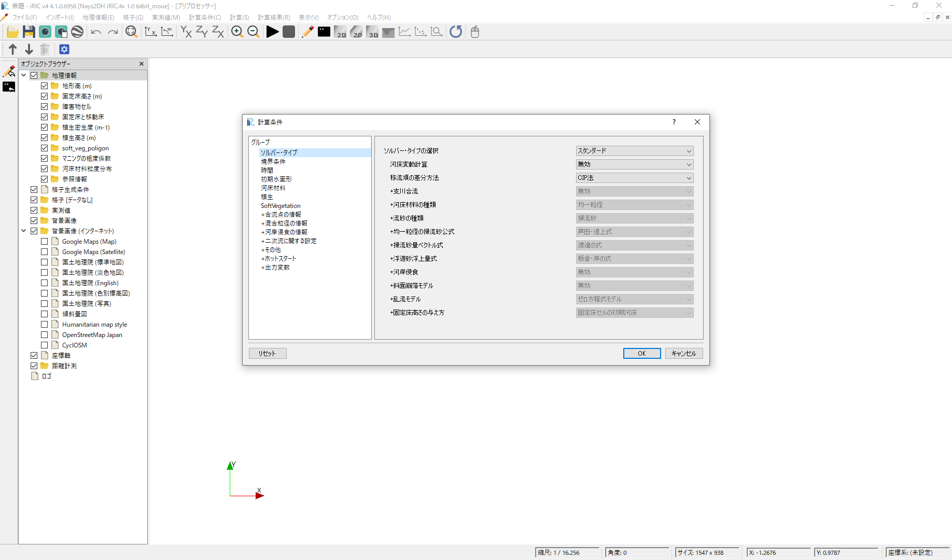
Task: Select 境界条件 in the group list
Action: [x=273, y=162]
